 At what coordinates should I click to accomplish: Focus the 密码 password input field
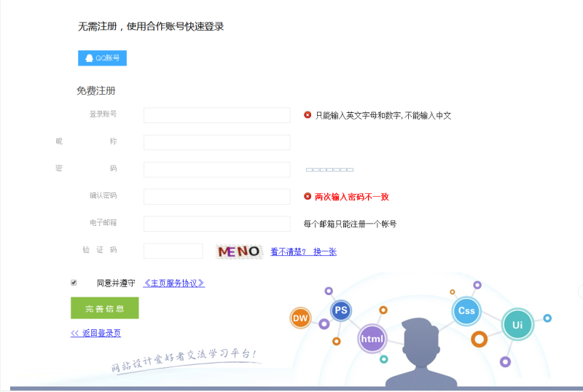pyautogui.click(x=216, y=169)
